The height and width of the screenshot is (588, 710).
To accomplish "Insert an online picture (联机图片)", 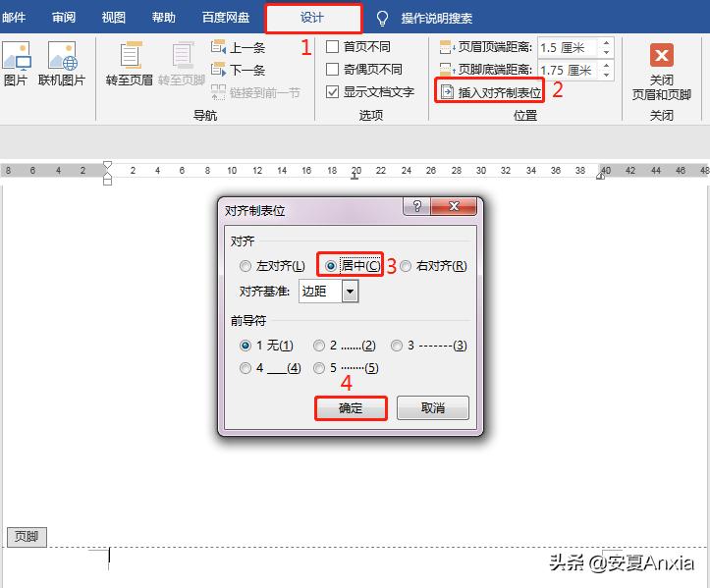I will click(x=62, y=64).
